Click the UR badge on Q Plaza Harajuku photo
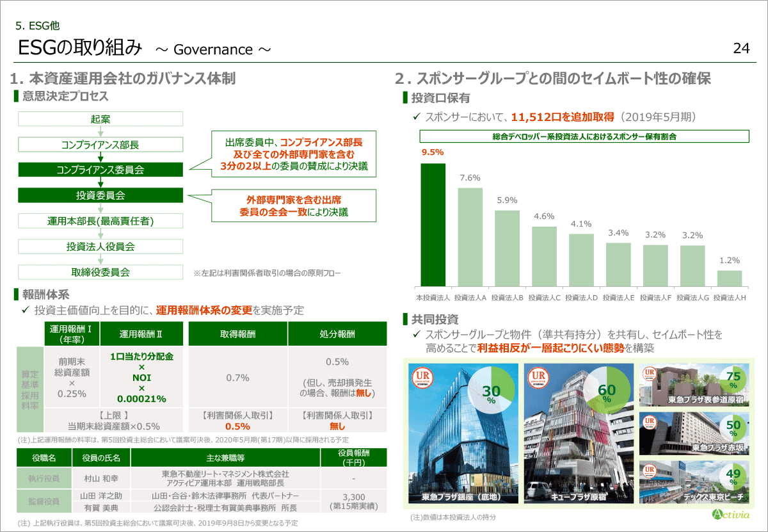This screenshot has width=768, height=532. coord(538,378)
